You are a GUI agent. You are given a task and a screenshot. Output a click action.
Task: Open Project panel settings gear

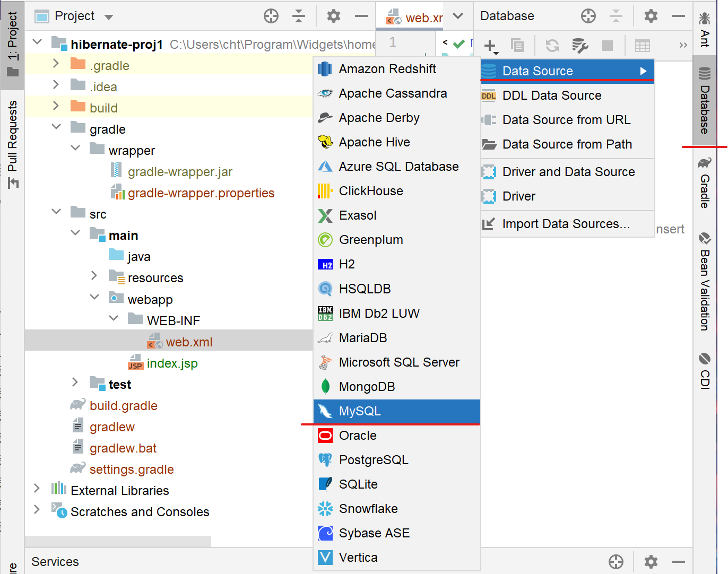point(334,16)
